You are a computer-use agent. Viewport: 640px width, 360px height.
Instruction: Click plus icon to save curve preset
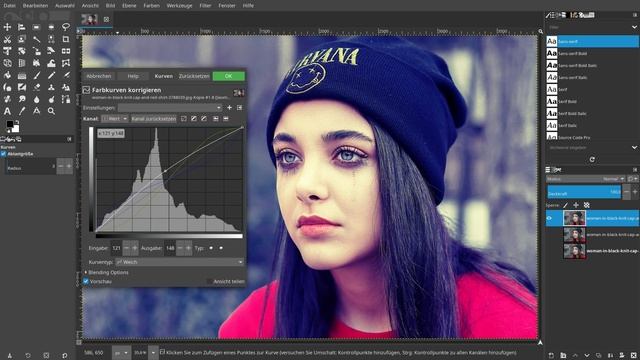click(229, 108)
